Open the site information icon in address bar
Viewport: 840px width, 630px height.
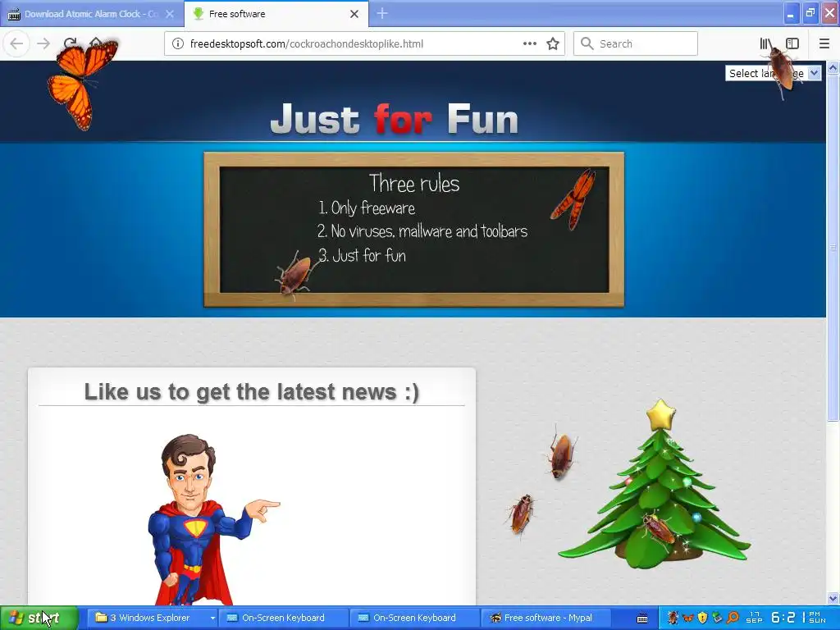click(x=178, y=43)
